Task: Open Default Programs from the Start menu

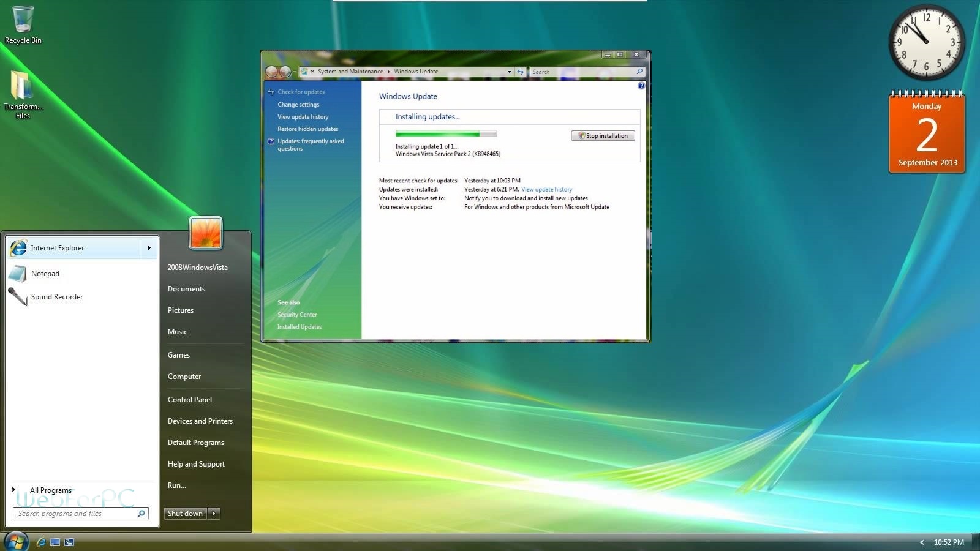Action: (x=196, y=443)
